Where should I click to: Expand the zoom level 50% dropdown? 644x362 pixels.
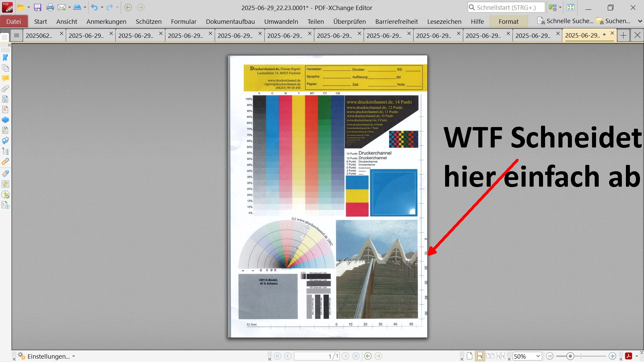538,356
